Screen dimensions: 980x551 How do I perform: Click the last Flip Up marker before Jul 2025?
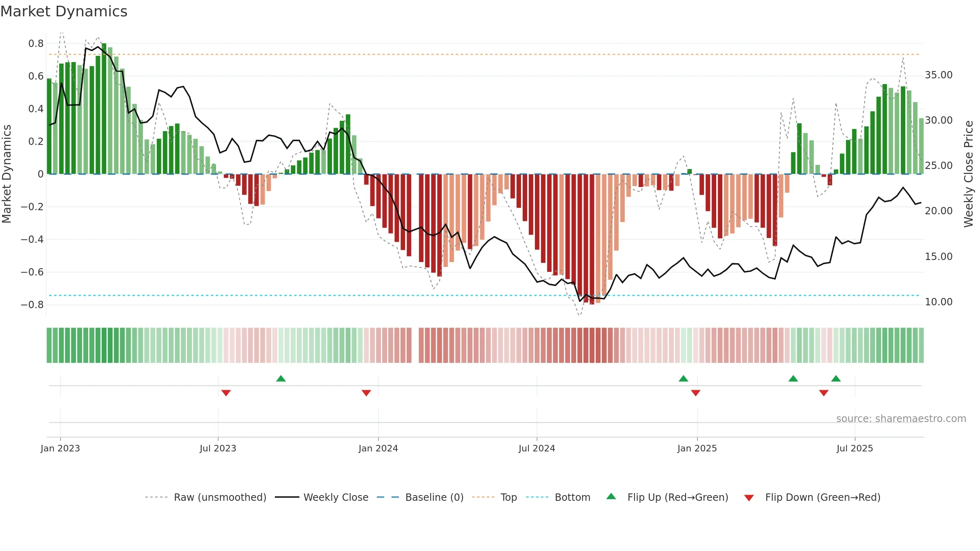pyautogui.click(x=836, y=378)
